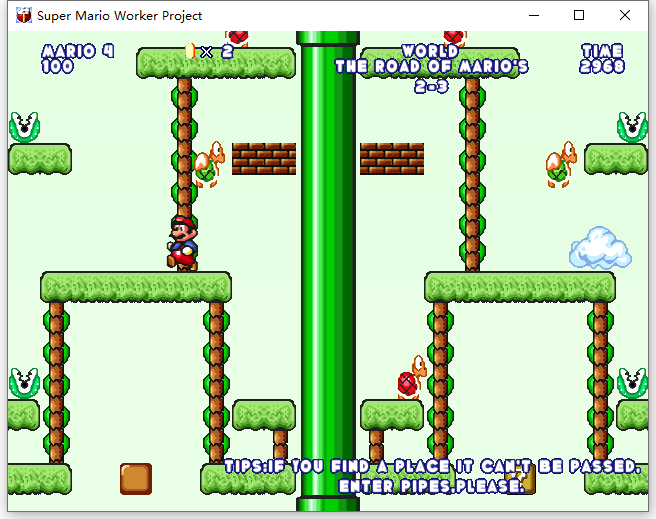This screenshot has height=519, width=656.
Task: Click the Super Mario Worker Project title
Action: [120, 15]
